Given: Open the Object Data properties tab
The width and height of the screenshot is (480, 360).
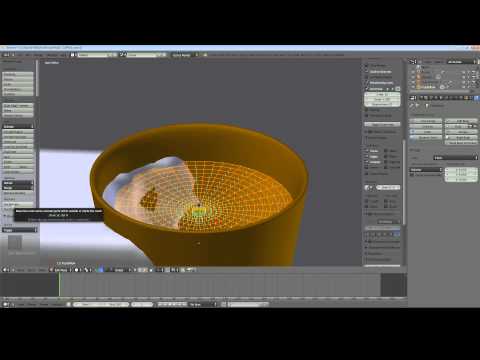Looking at the screenshot, I should tap(456, 98).
